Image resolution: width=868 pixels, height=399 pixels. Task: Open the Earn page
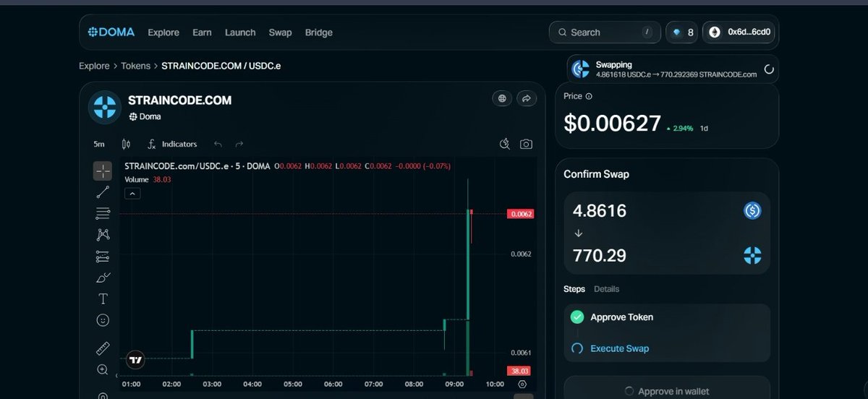202,33
